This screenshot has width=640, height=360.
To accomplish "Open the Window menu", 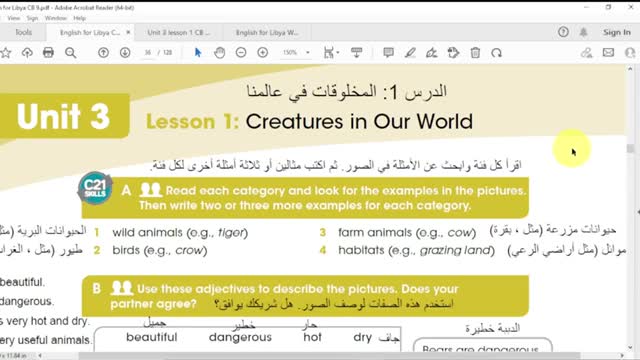I will tap(56, 18).
